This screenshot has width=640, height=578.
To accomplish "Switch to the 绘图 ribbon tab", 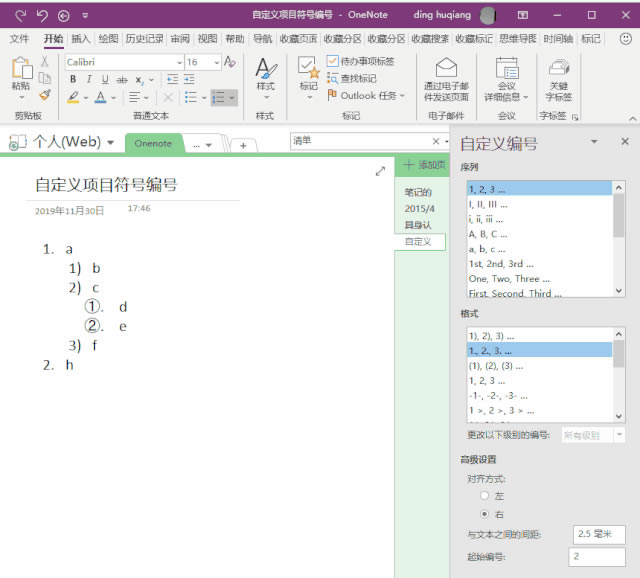I will [x=108, y=39].
